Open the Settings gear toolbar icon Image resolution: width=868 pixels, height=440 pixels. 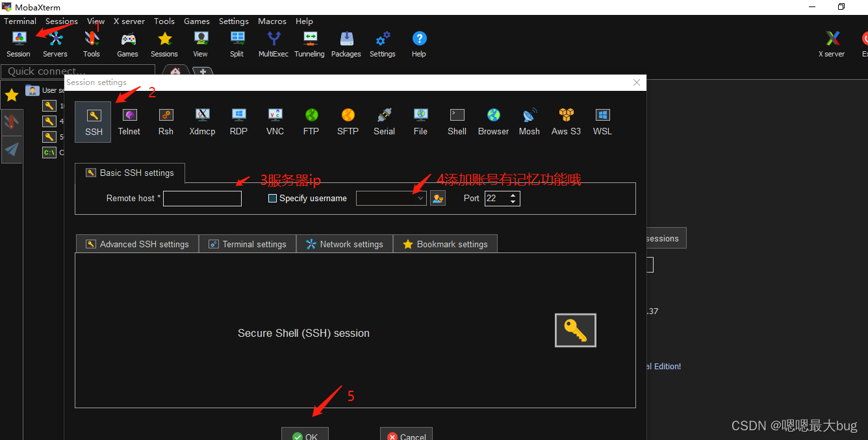click(x=383, y=44)
